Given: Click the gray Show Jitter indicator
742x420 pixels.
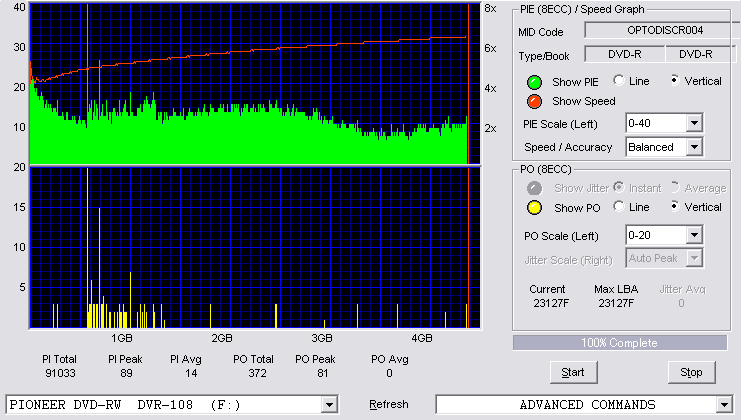Looking at the screenshot, I should point(534,188).
